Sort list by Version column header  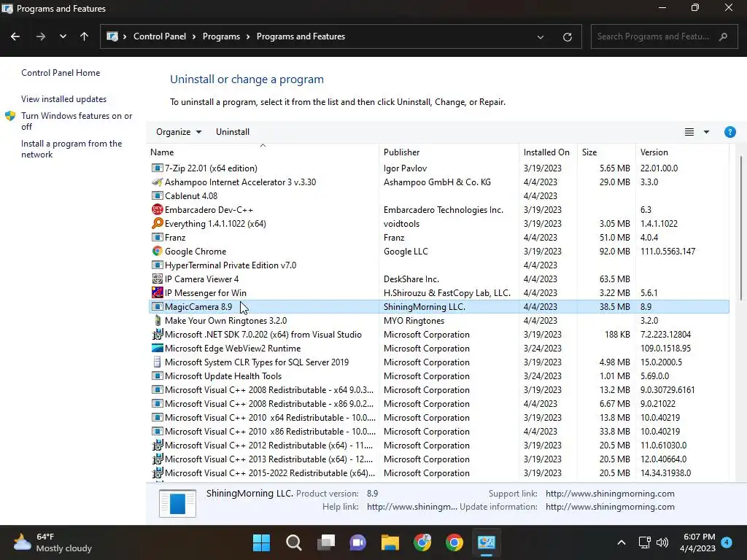tap(654, 152)
